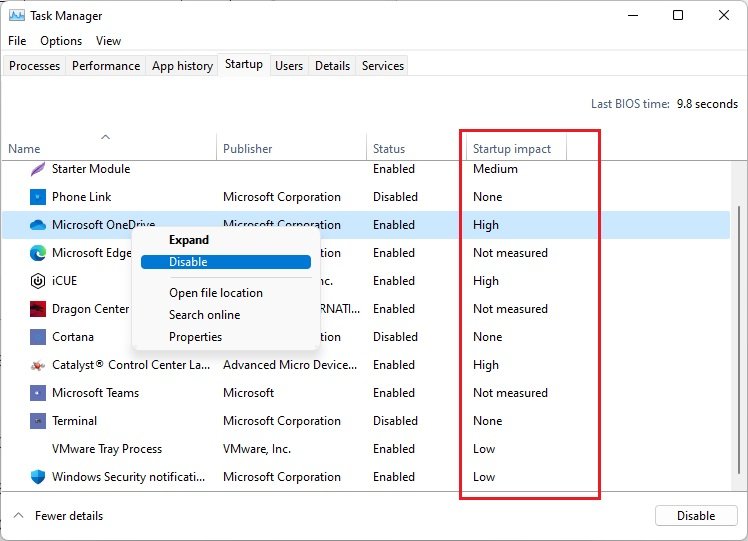This screenshot has width=748, height=541.
Task: Click the iCUE app icon
Action: [x=38, y=281]
